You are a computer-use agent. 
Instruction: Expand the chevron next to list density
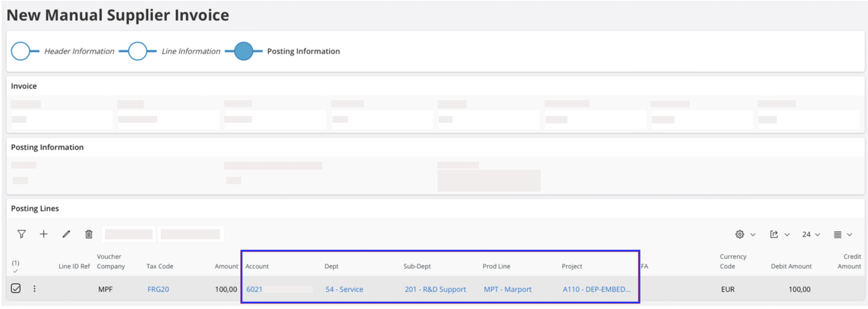tap(850, 235)
